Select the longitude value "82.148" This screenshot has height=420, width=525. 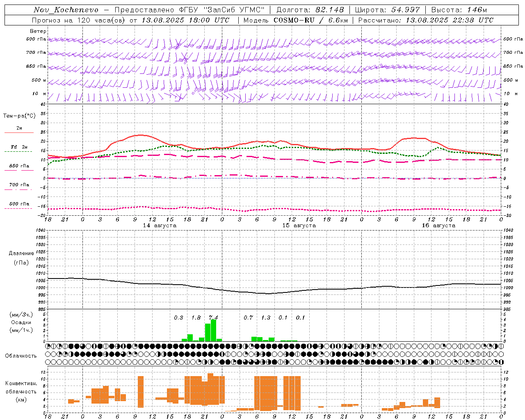click(329, 10)
